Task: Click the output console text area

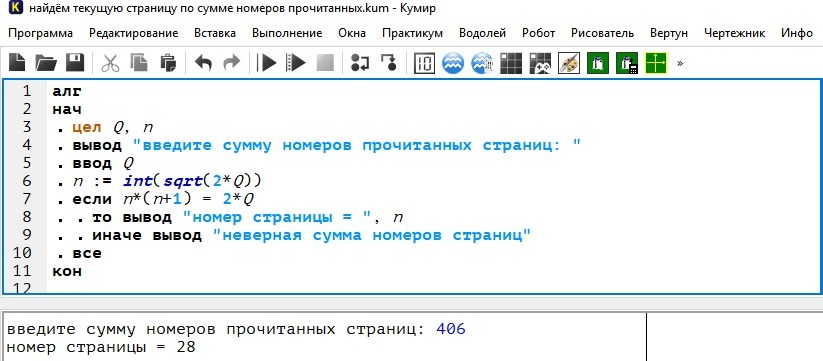Action: (x=324, y=337)
